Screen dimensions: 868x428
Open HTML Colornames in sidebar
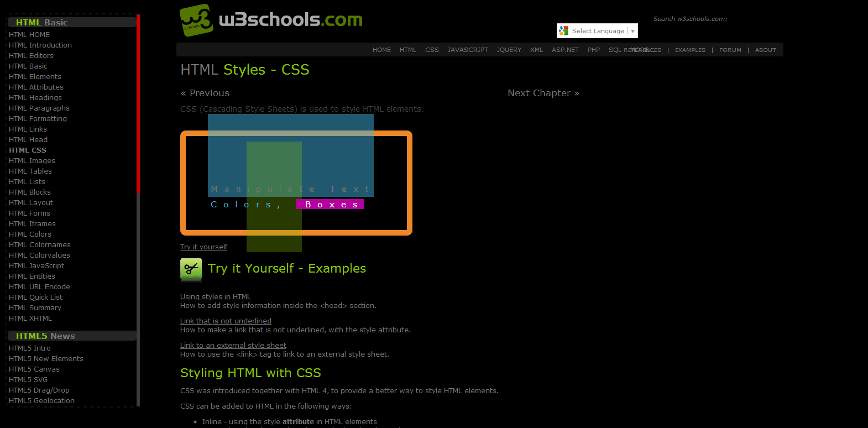[x=40, y=245]
